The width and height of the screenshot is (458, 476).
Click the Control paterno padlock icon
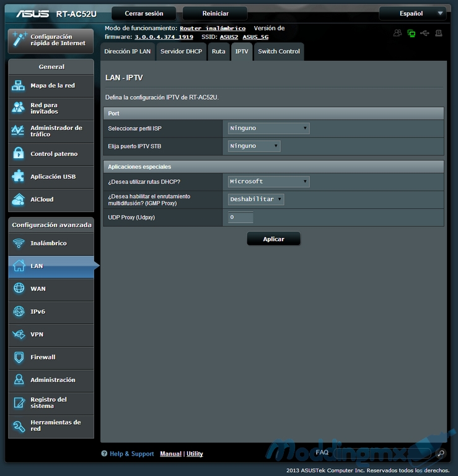[19, 153]
